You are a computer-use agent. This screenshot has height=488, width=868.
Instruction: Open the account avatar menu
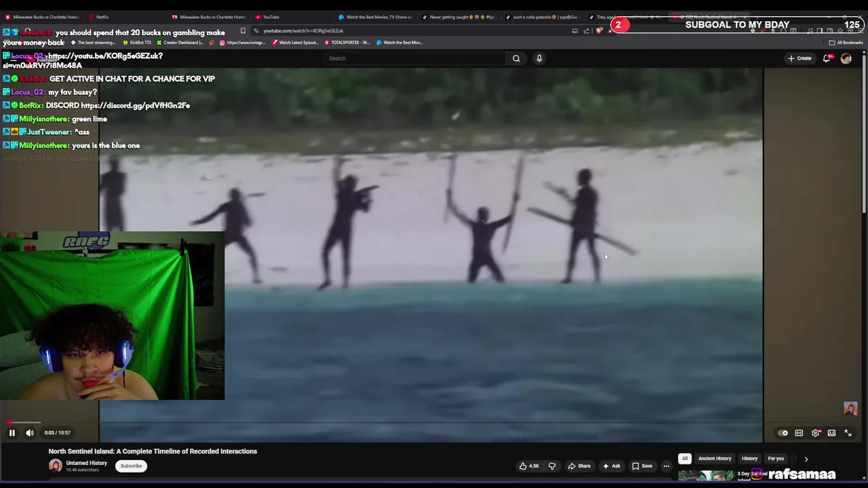point(846,58)
